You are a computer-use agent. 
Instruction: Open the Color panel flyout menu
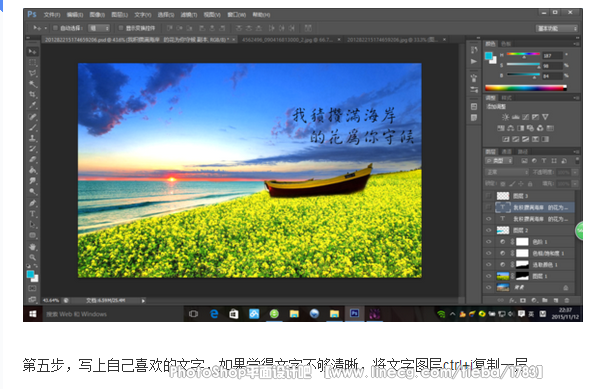point(576,44)
